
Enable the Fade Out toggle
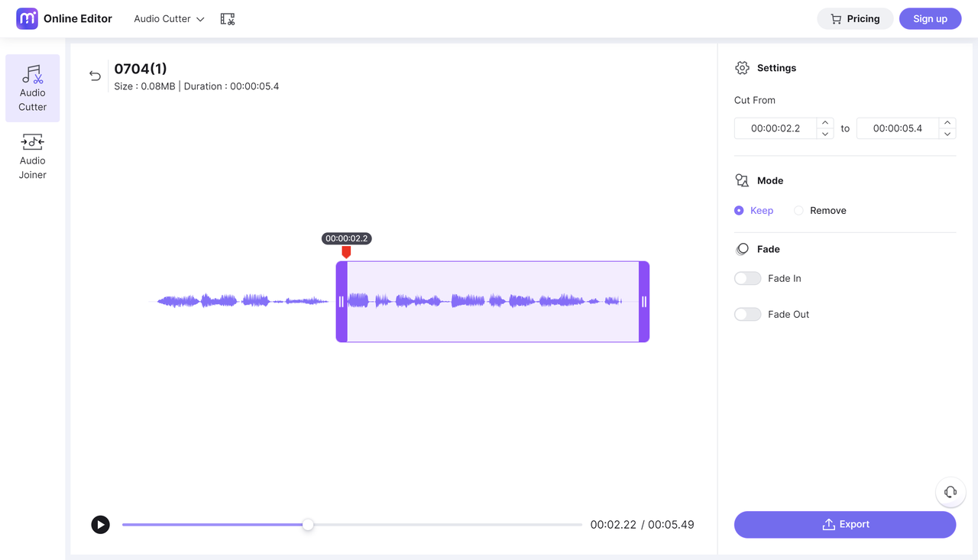[747, 314]
